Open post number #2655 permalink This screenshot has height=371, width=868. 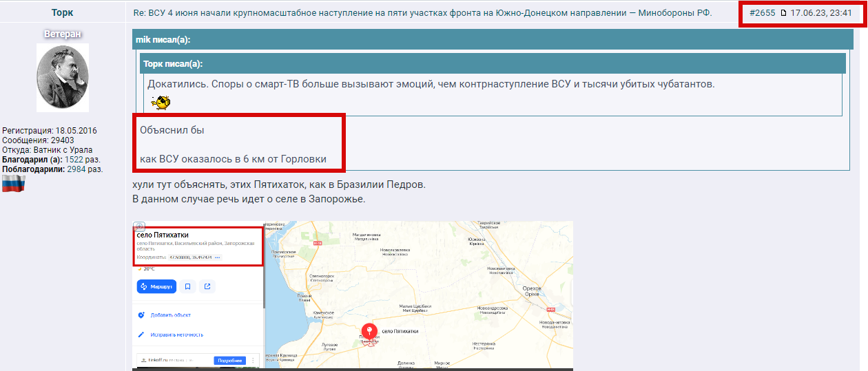pyautogui.click(x=763, y=13)
